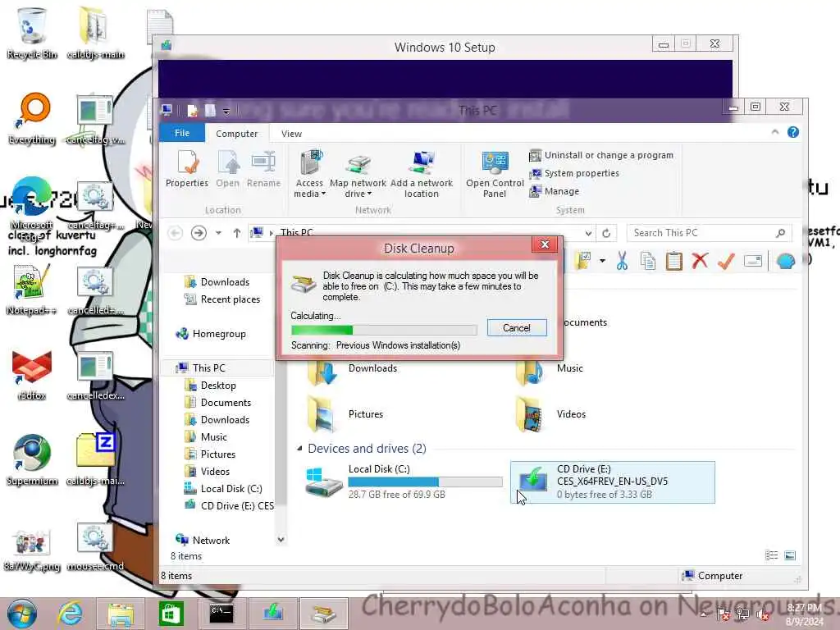The width and height of the screenshot is (840, 630).
Task: Open toolbar view options dropdown arrow
Action: click(x=602, y=261)
